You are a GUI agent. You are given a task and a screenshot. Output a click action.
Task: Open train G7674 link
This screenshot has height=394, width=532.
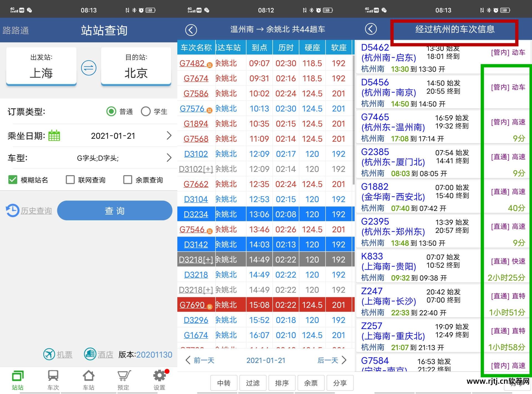[x=196, y=78]
